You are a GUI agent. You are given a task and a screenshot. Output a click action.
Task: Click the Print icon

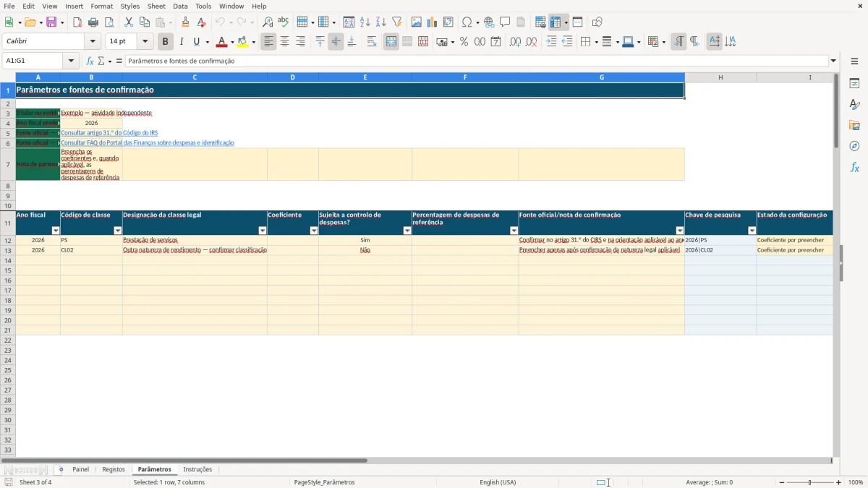[93, 22]
